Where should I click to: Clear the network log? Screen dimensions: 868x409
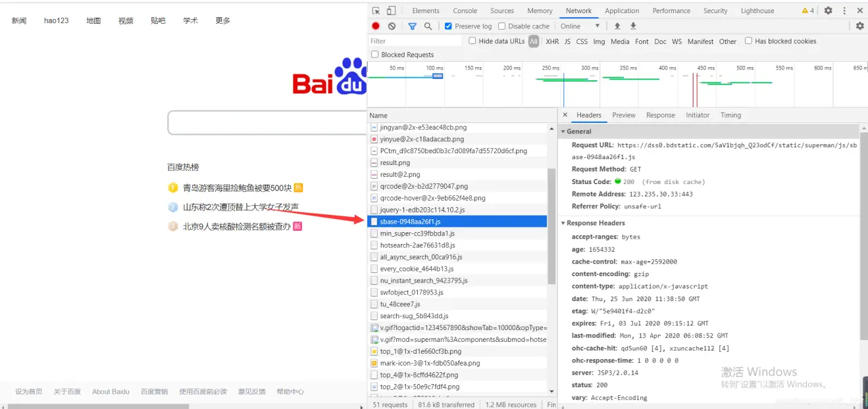[392, 26]
